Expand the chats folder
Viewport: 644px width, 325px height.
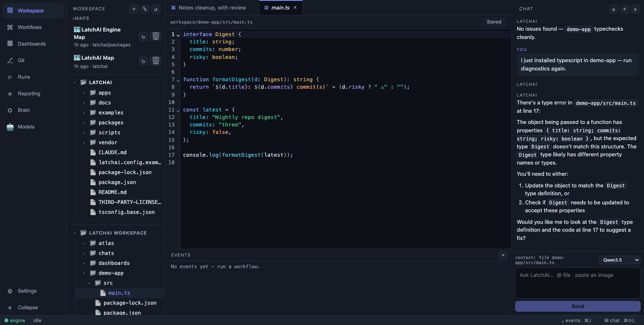[x=85, y=253]
